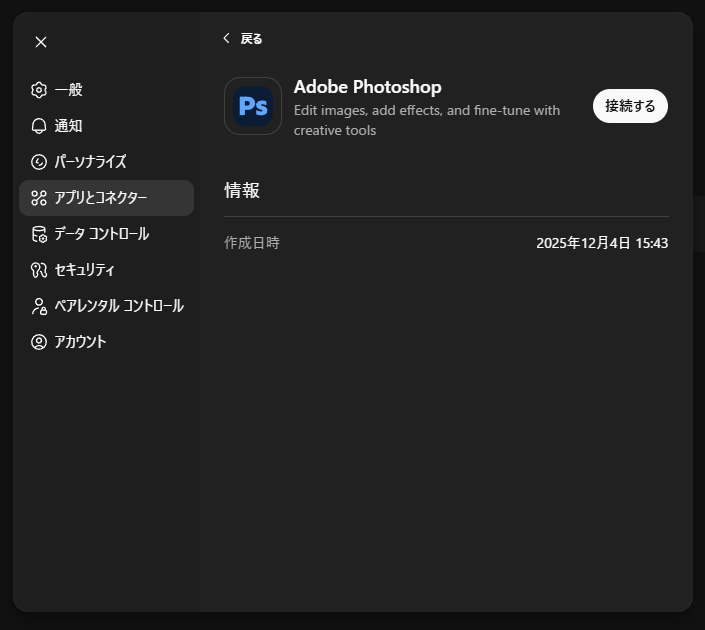Open データ コントロール settings
This screenshot has width=705, height=630.
(106, 234)
